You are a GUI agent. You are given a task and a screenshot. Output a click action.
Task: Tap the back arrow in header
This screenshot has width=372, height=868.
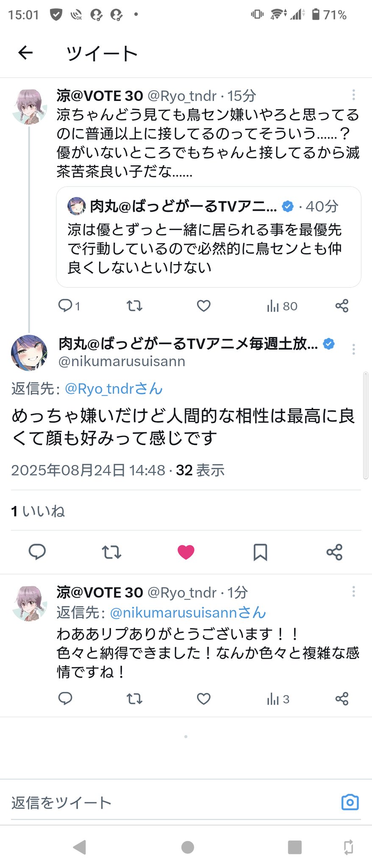tap(25, 53)
